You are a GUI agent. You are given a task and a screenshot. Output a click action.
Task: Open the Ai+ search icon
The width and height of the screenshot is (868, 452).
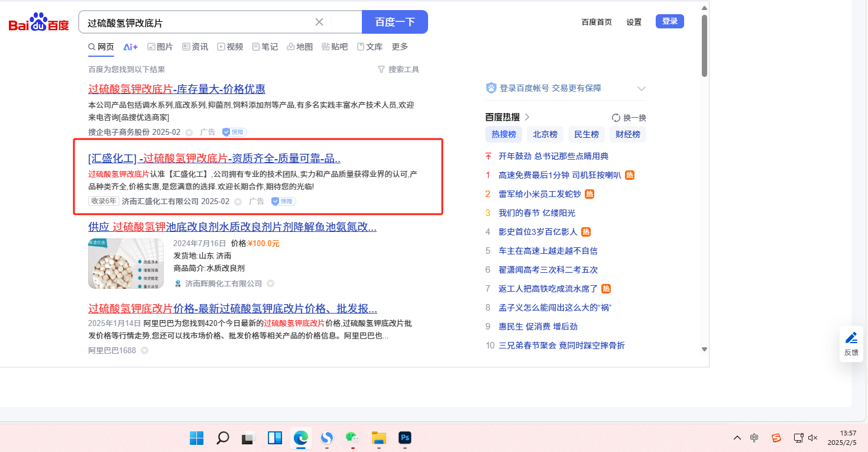[130, 47]
